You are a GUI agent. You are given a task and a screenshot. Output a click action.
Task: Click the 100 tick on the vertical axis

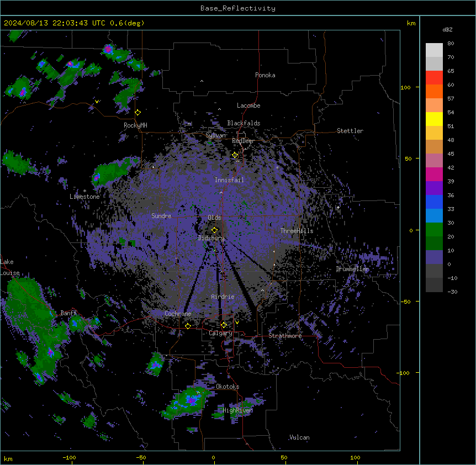(x=405, y=87)
